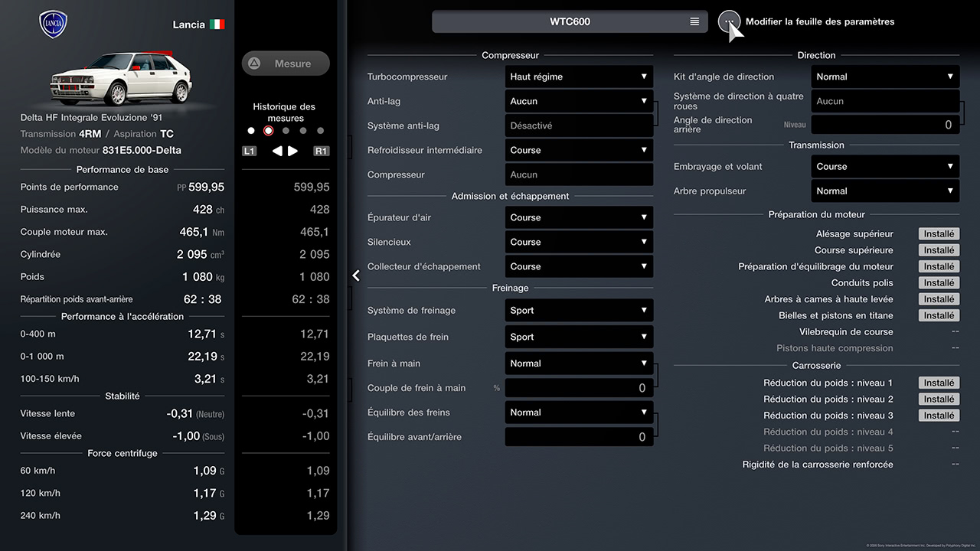Open the Frein à main dropdown
The width and height of the screenshot is (980, 551).
coord(579,364)
